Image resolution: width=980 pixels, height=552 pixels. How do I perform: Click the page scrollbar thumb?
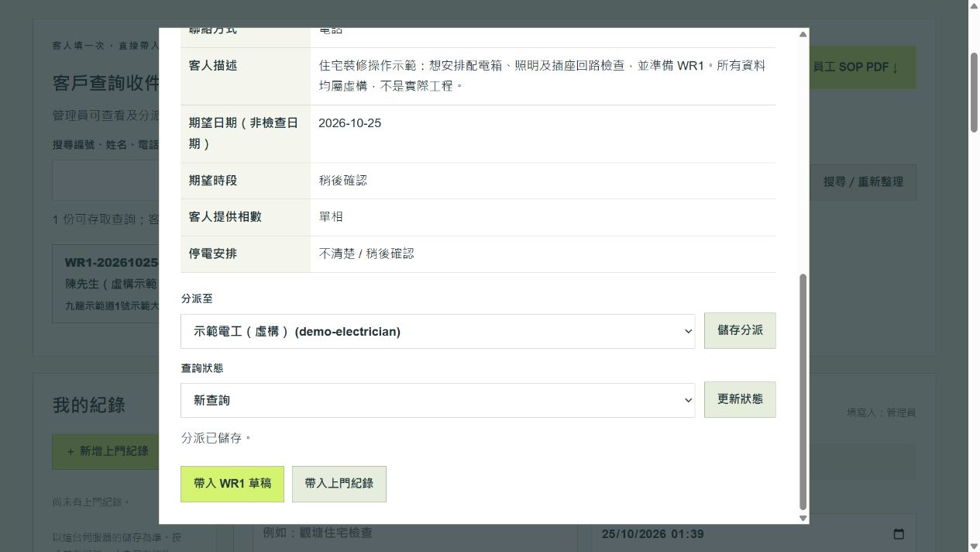(x=974, y=91)
